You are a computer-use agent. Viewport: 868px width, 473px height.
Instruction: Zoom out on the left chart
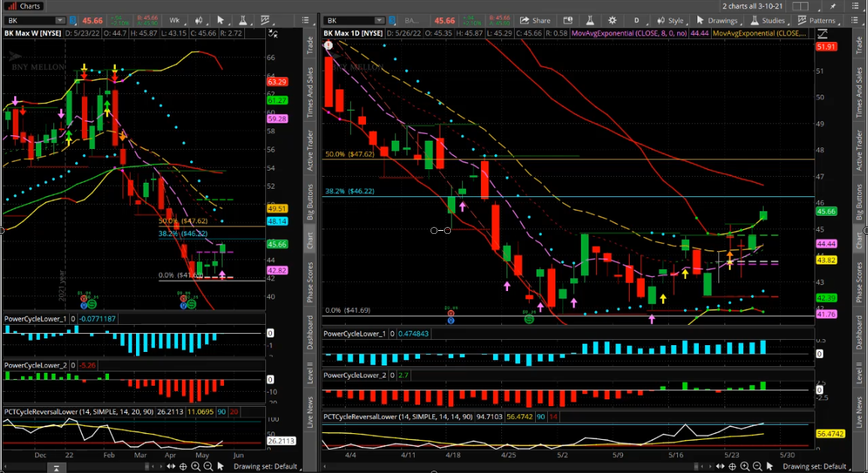point(208,466)
